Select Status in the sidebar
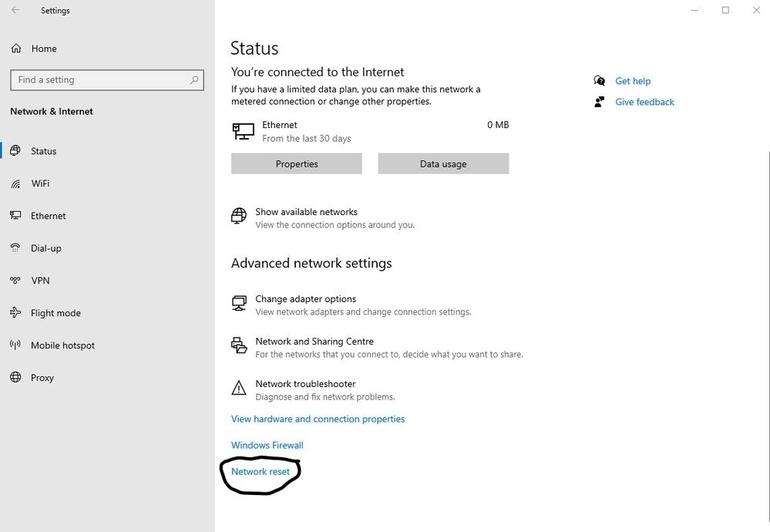The image size is (770, 532). coord(43,151)
